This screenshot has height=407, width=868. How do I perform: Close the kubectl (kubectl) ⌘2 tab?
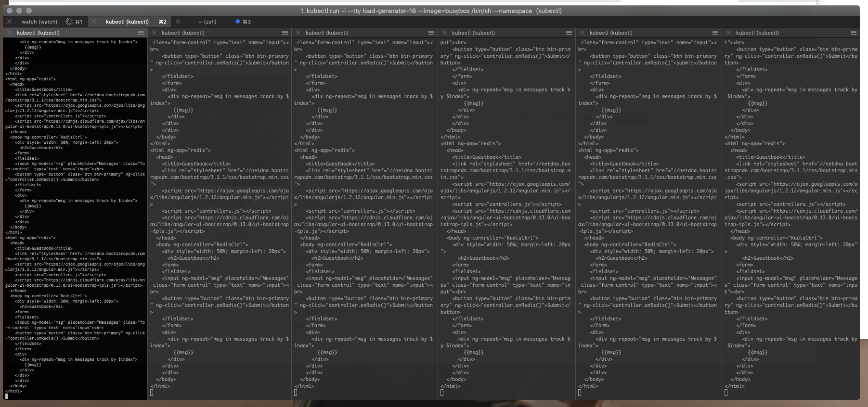pyautogui.click(x=93, y=22)
